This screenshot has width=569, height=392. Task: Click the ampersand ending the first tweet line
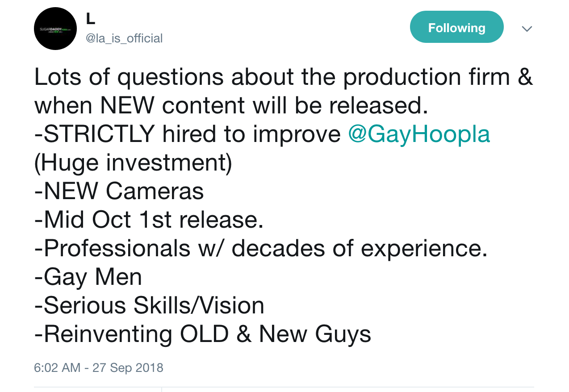click(x=525, y=77)
